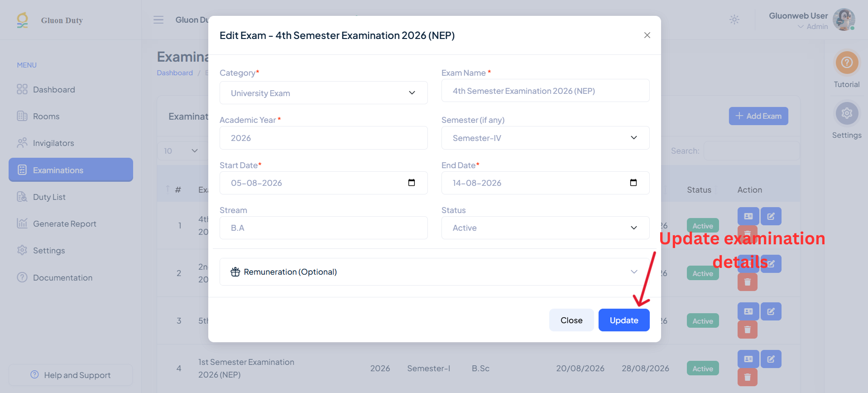The width and height of the screenshot is (868, 393).
Task: Toggle the hamburger sidebar menu icon
Action: (x=158, y=20)
